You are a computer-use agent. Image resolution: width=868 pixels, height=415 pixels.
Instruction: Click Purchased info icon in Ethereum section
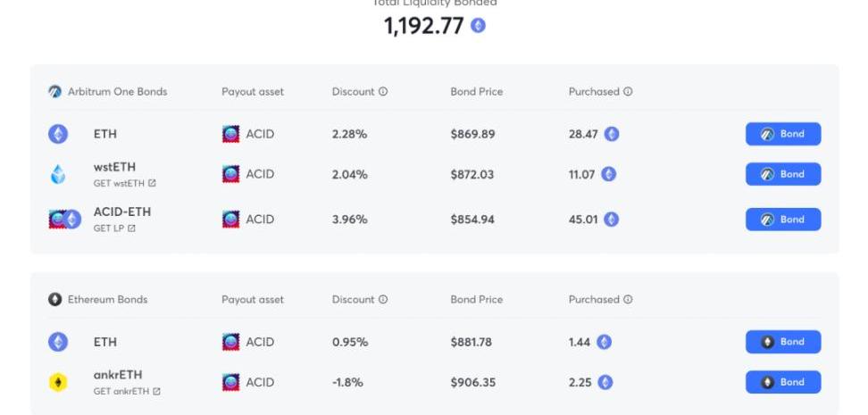click(x=628, y=300)
